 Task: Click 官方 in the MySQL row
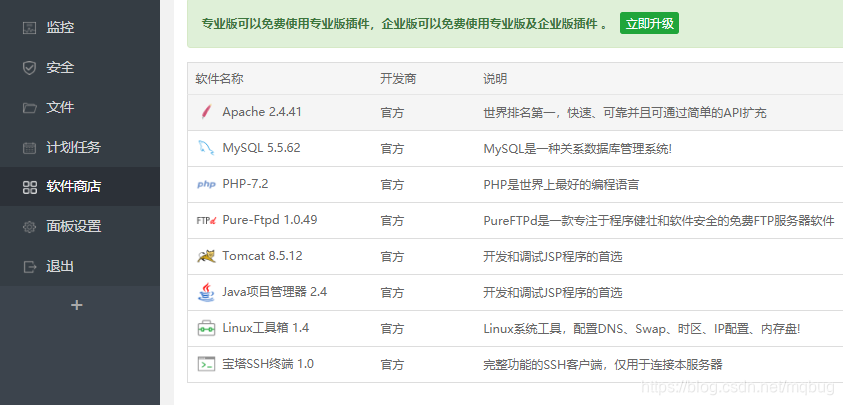coord(392,148)
